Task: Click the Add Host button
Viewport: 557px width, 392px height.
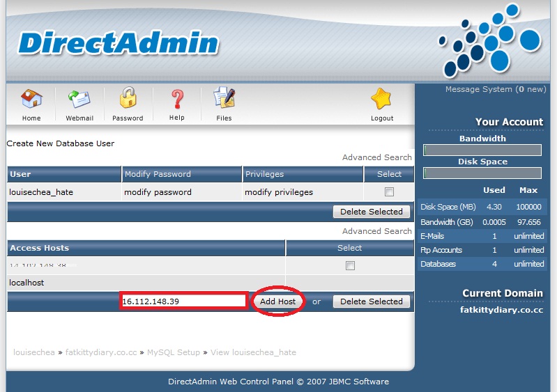Action: pyautogui.click(x=277, y=301)
